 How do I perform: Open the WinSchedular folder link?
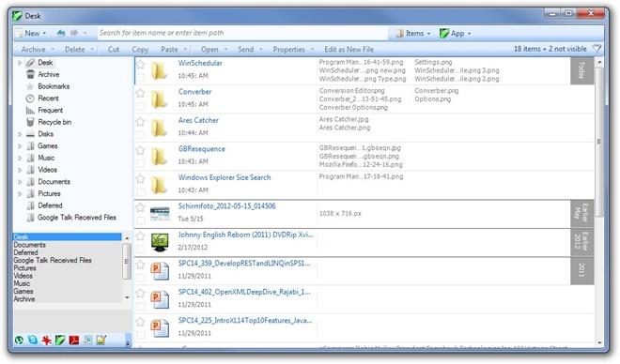[200, 63]
